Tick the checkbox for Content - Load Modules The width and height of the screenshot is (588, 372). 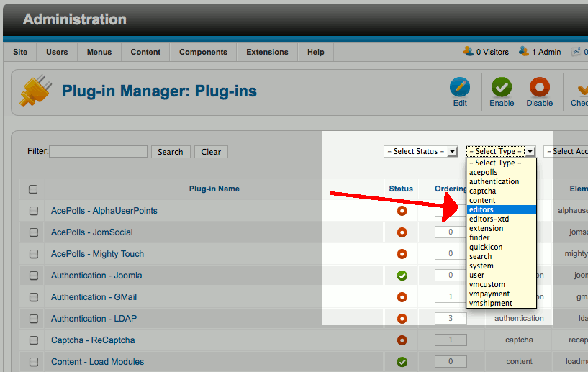tap(34, 362)
